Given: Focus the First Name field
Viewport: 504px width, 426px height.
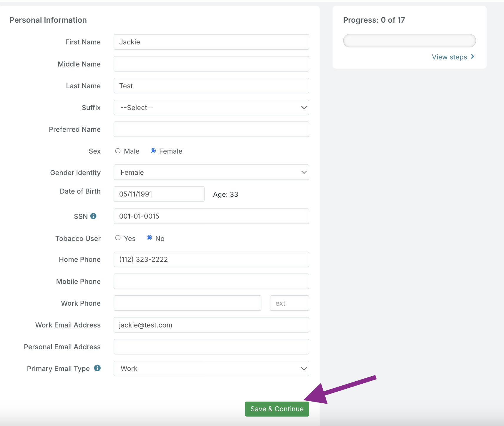Looking at the screenshot, I should (x=211, y=42).
